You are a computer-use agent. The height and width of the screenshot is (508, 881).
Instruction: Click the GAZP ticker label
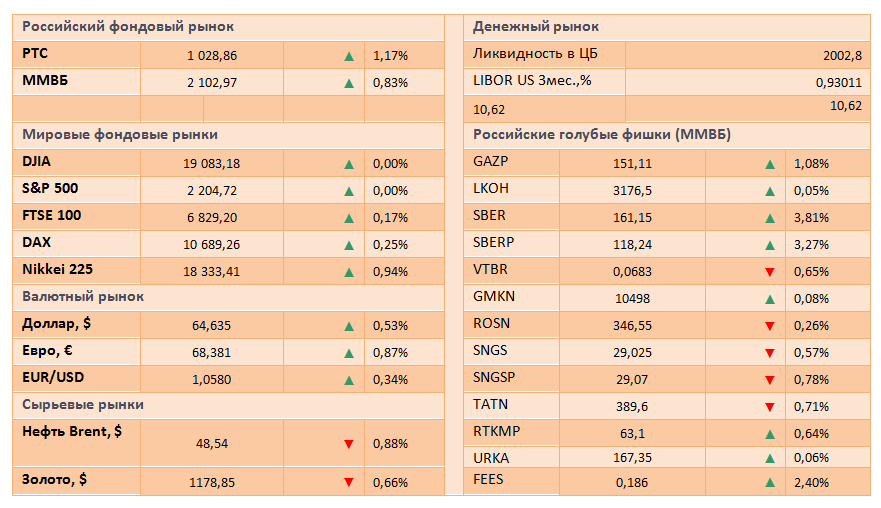(490, 162)
